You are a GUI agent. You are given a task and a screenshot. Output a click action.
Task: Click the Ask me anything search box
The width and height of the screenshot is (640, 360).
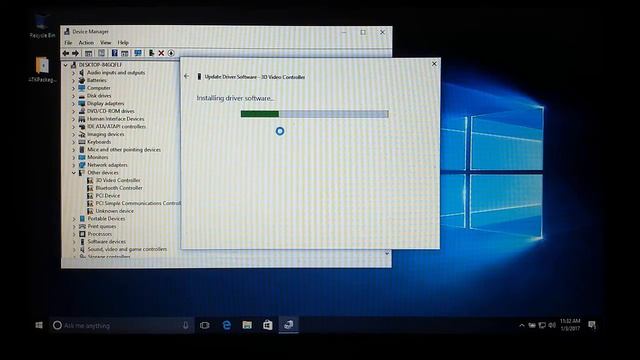click(122, 325)
